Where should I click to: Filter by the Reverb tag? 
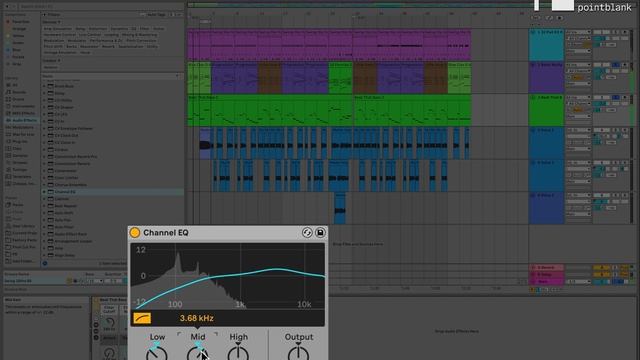tap(108, 47)
